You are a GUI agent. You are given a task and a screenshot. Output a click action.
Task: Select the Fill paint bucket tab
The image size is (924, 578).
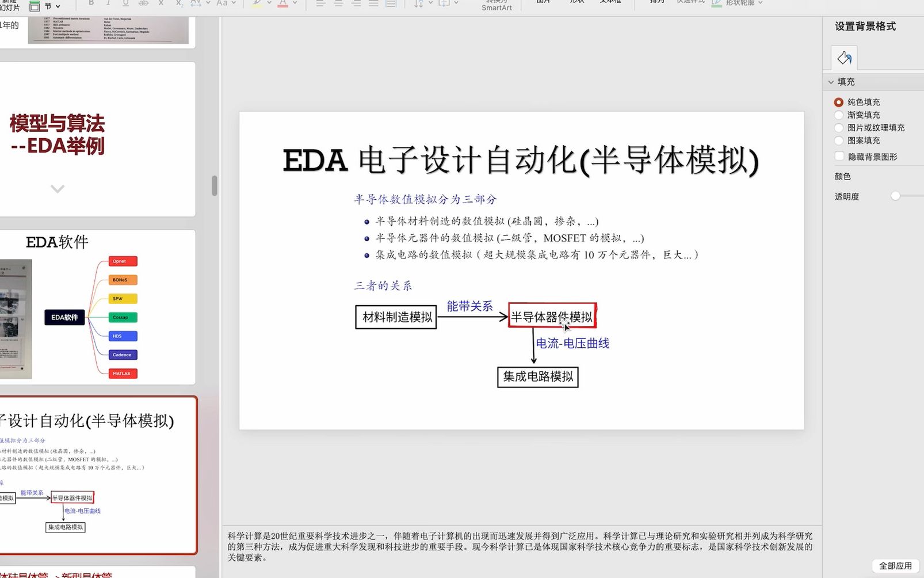[x=844, y=58]
